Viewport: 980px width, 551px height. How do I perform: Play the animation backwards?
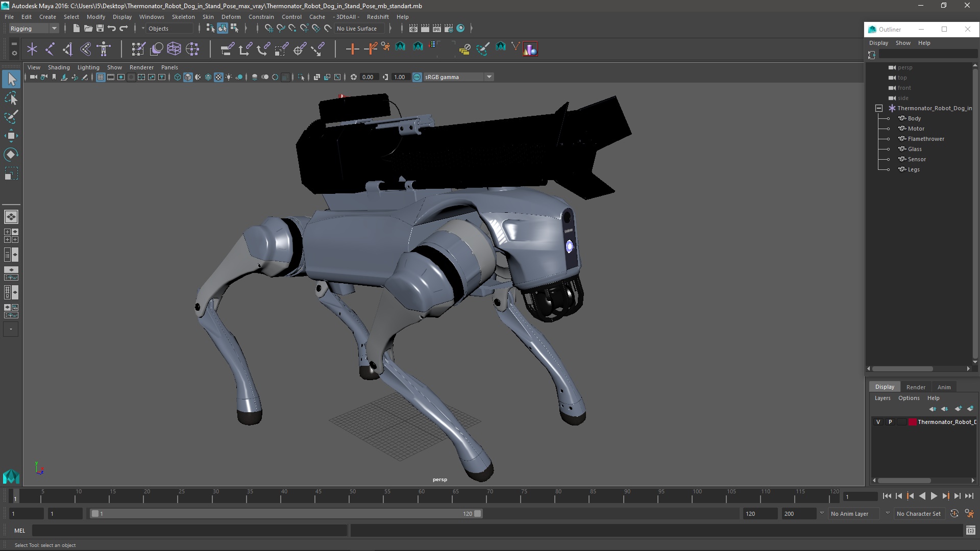point(922,496)
